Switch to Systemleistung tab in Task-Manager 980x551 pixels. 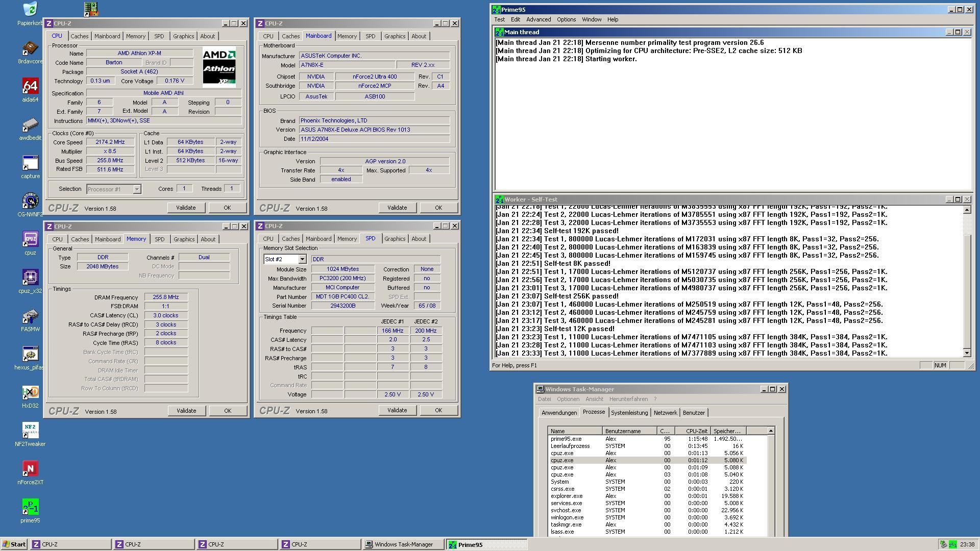[x=629, y=413]
